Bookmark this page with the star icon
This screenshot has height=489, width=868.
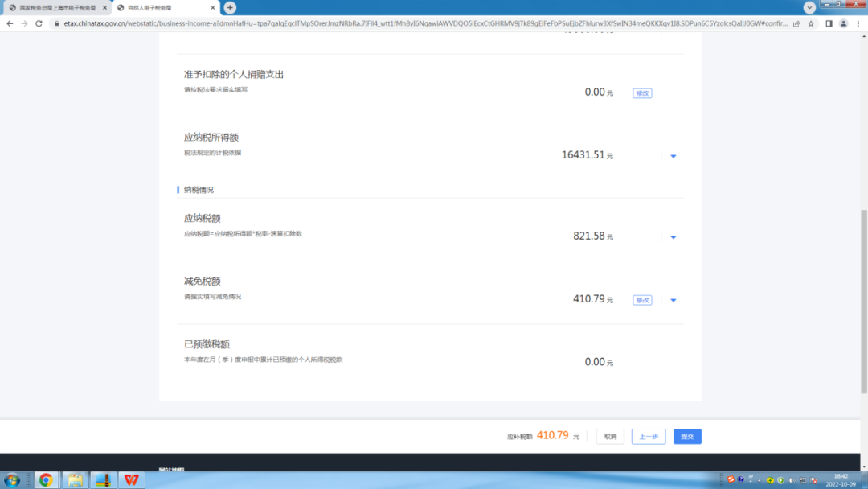tap(811, 24)
